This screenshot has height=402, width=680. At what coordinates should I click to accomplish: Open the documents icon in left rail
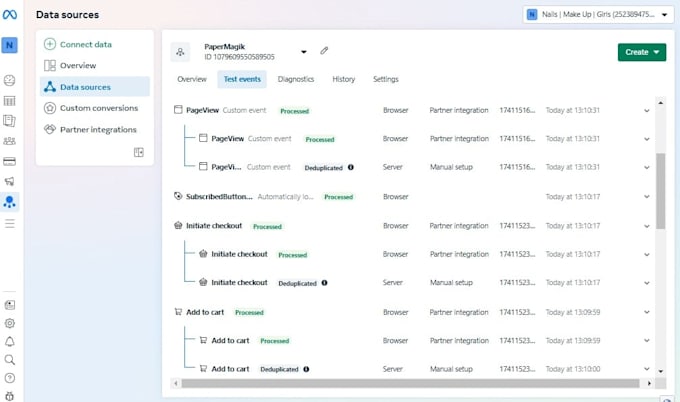point(10,121)
